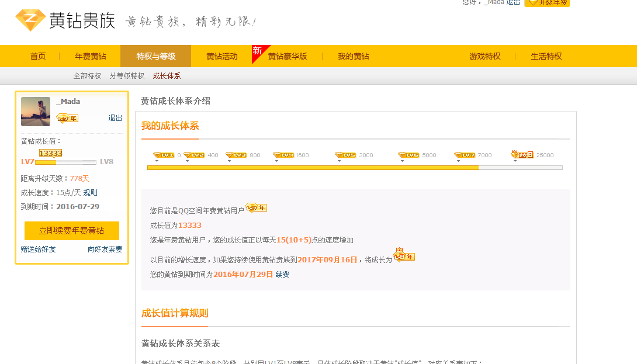This screenshot has width=637, height=364.
Task: Click the 25000 threshold value beside LV8
Action: tap(545, 155)
